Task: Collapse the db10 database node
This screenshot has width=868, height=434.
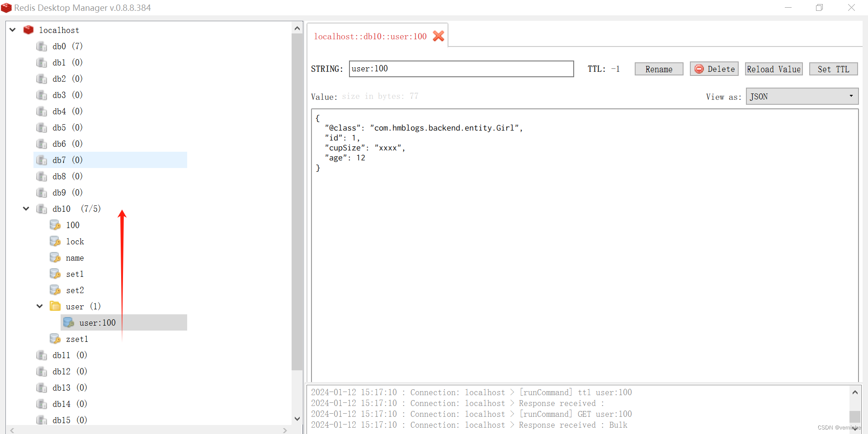Action: [26, 209]
